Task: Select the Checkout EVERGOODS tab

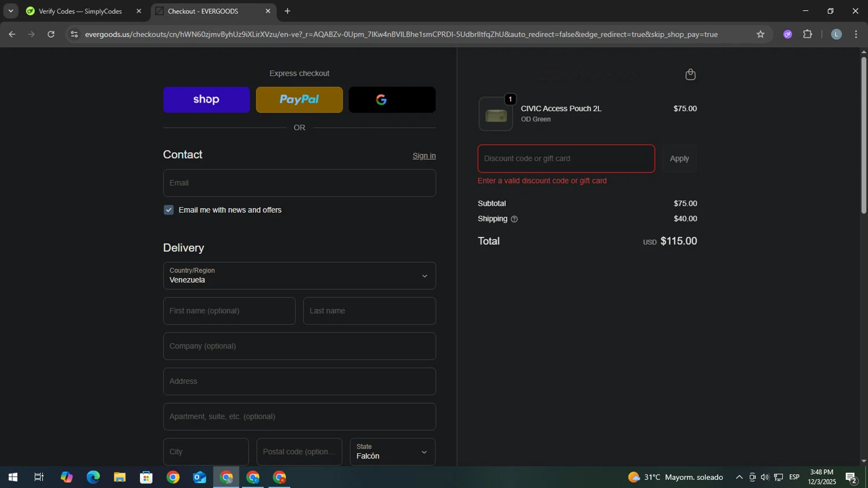Action: click(x=203, y=11)
